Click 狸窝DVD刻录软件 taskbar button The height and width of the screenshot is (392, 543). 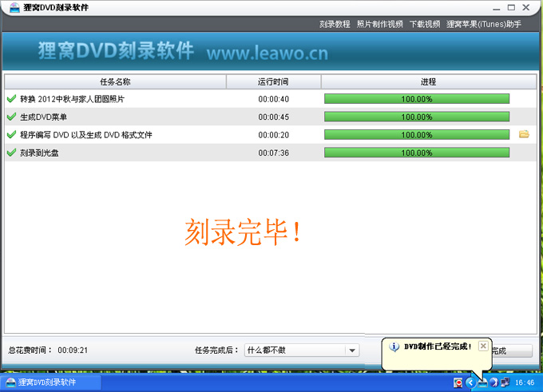coord(51,382)
